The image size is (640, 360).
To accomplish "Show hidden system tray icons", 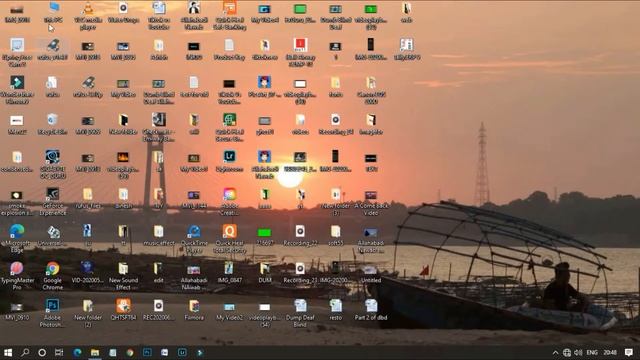I will (555, 353).
